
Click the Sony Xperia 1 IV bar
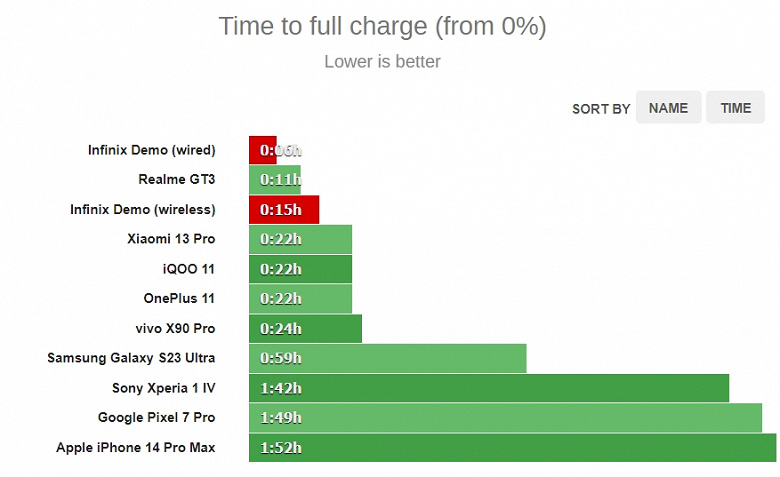pyautogui.click(x=489, y=388)
